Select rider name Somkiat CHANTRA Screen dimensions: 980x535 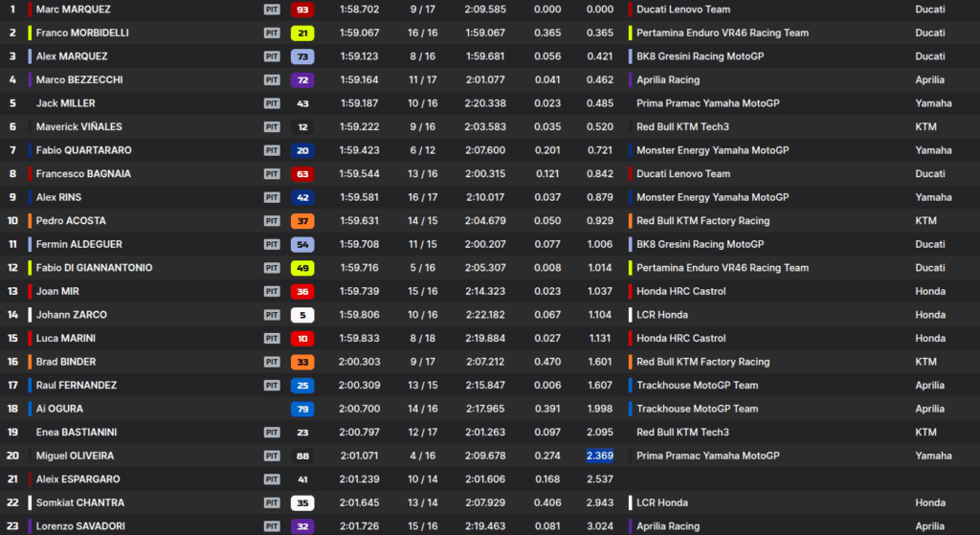point(80,502)
